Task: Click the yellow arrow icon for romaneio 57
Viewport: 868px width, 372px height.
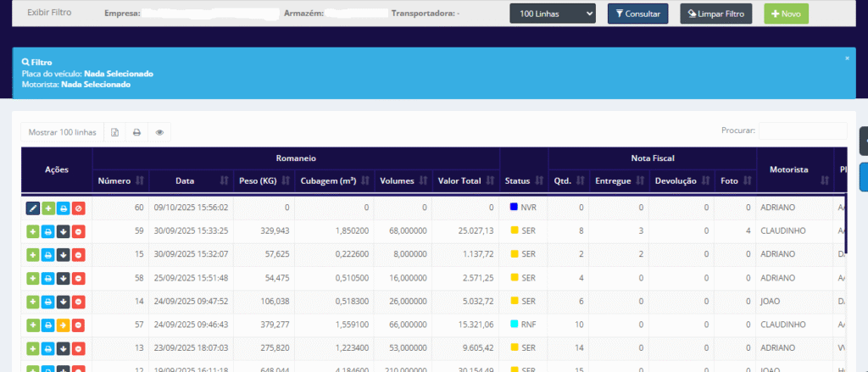Action: click(62, 325)
